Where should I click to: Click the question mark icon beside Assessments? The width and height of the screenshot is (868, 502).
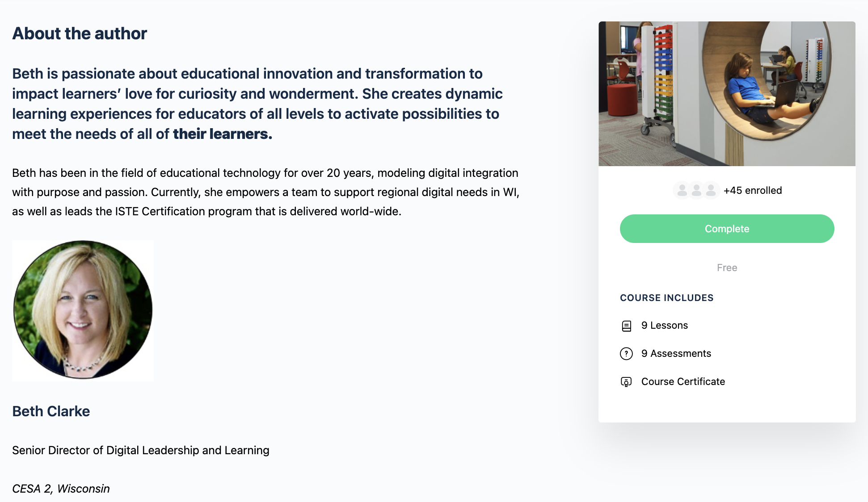(x=626, y=354)
